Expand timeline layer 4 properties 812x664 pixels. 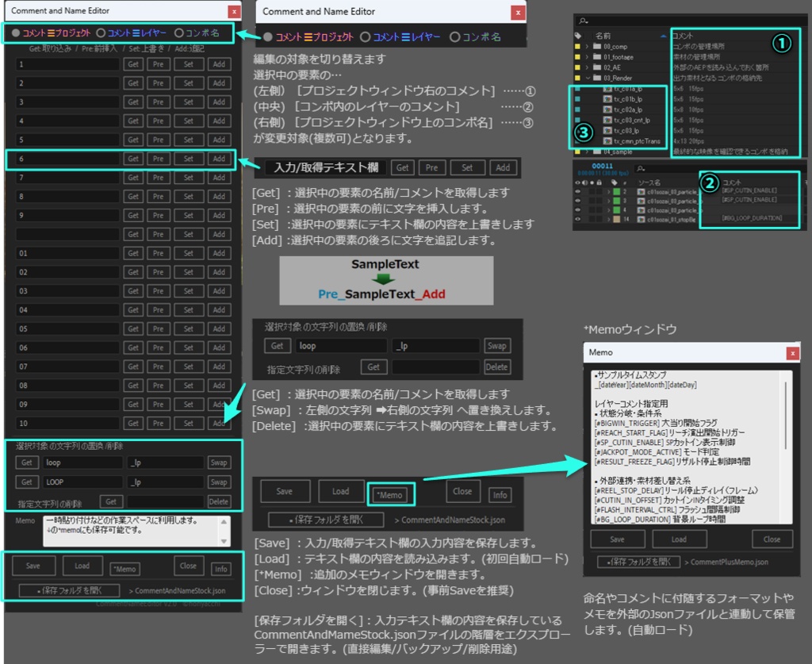[x=608, y=210]
